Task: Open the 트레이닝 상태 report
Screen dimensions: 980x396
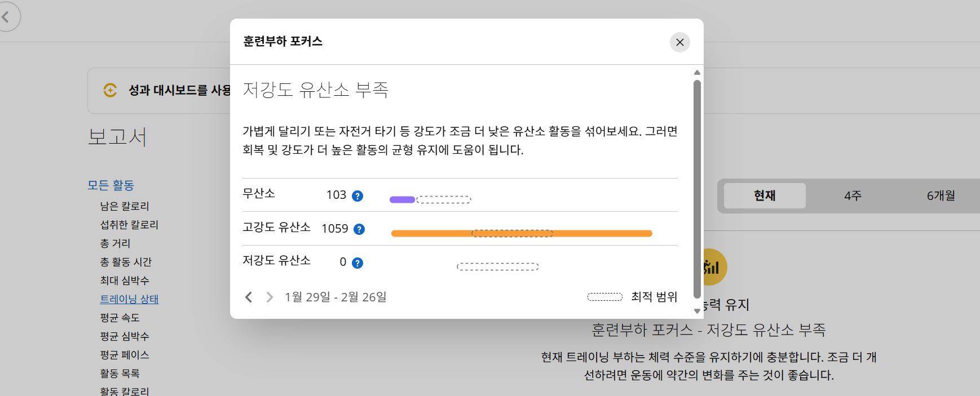Action: (129, 299)
